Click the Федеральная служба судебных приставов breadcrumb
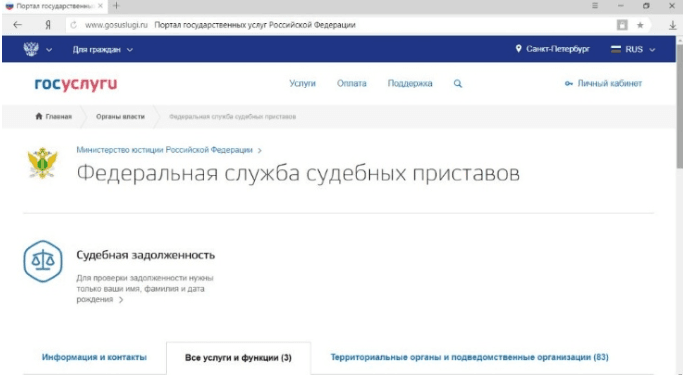The width and height of the screenshot is (685, 383). click(232, 117)
